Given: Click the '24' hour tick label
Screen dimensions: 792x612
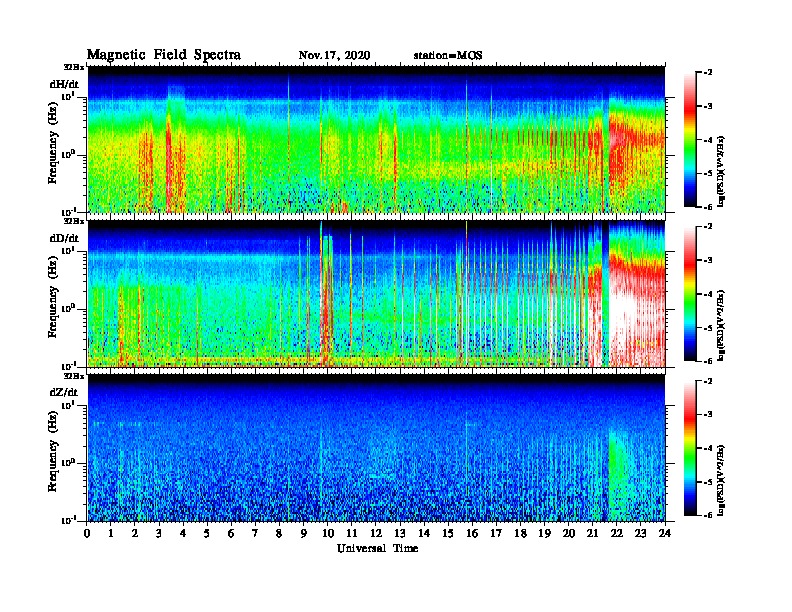Looking at the screenshot, I should click(665, 534).
